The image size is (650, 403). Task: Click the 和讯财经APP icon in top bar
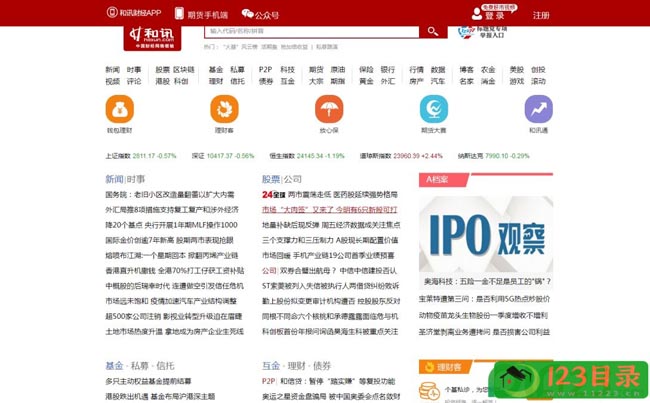tap(112, 12)
